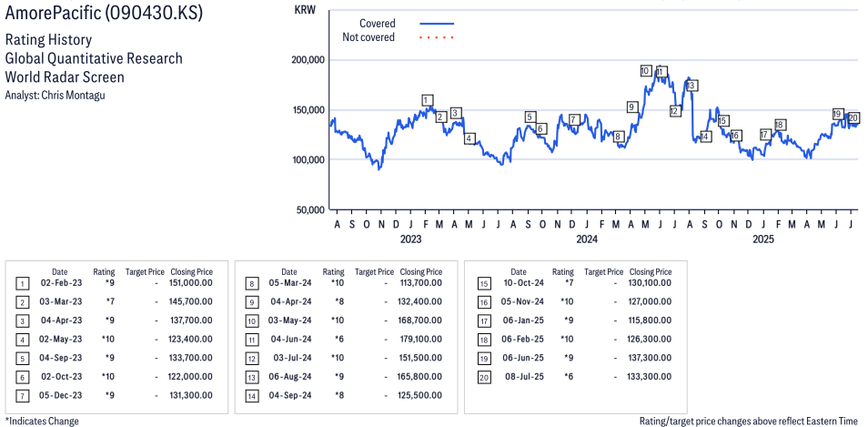Click closing price 137,300.00
The width and height of the screenshot is (868, 427).
coord(650,358)
